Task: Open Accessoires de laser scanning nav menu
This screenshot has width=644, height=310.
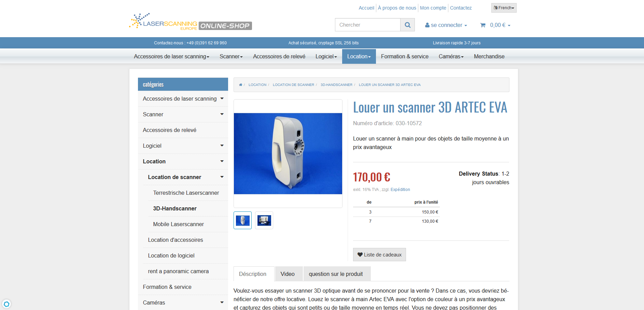Action: 171,56
